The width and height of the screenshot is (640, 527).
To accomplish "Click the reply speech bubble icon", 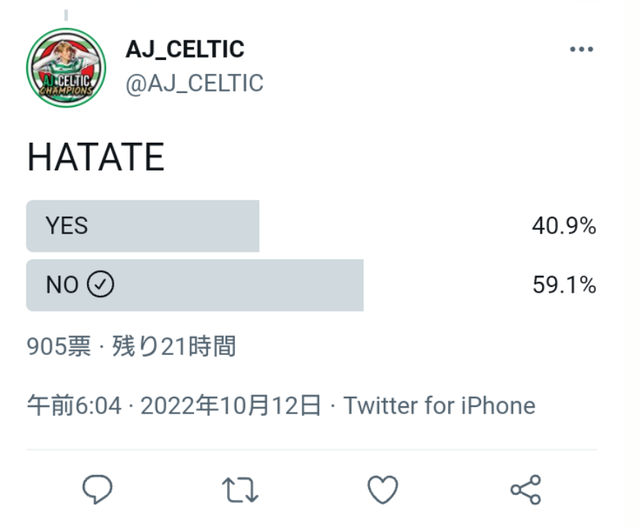I will click(x=97, y=488).
